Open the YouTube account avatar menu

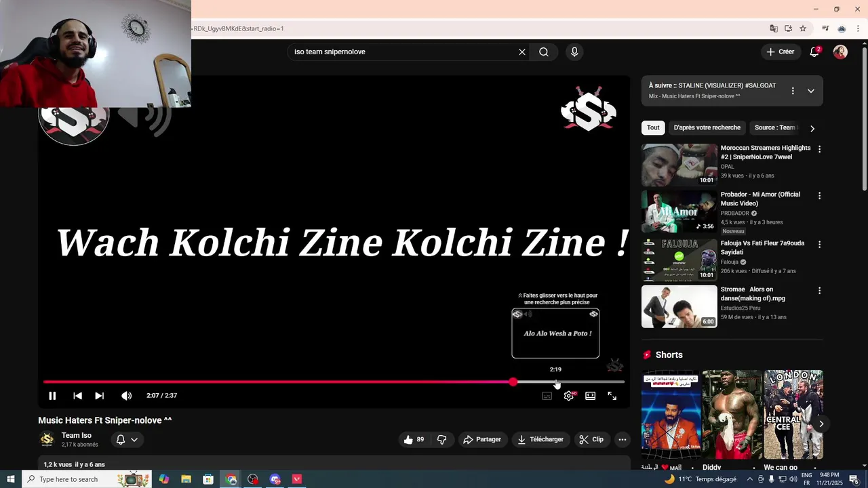point(840,52)
